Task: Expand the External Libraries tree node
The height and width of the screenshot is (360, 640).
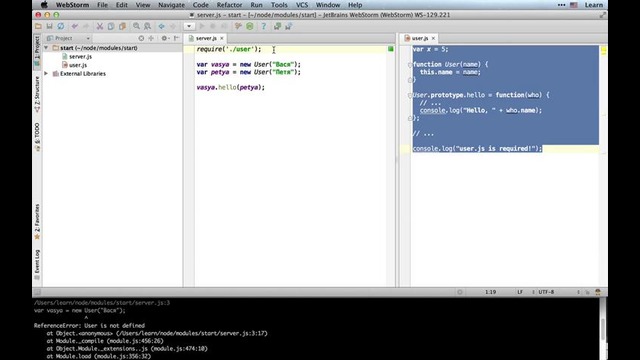Action: click(46, 73)
